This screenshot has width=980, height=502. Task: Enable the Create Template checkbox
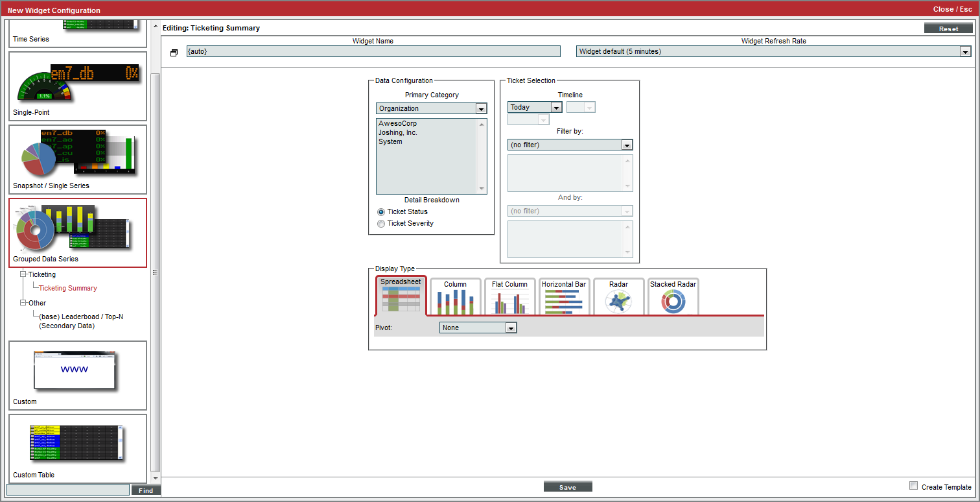pos(914,486)
